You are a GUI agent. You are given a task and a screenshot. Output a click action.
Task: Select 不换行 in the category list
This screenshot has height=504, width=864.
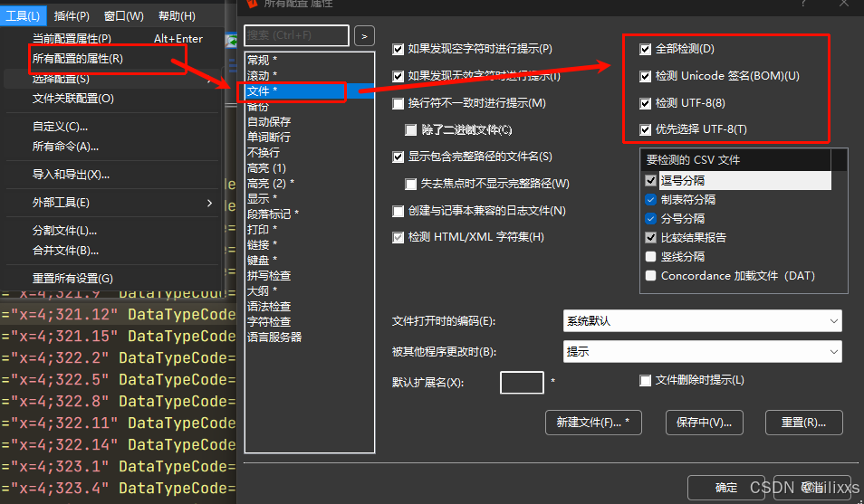(310, 153)
